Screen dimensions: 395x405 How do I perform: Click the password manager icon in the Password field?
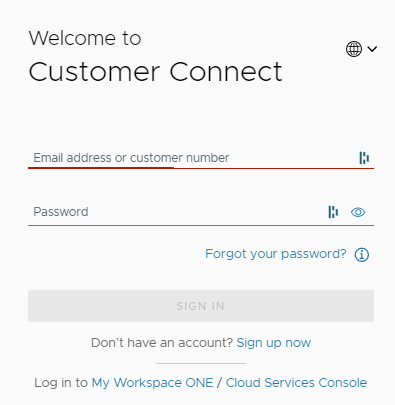pos(333,212)
